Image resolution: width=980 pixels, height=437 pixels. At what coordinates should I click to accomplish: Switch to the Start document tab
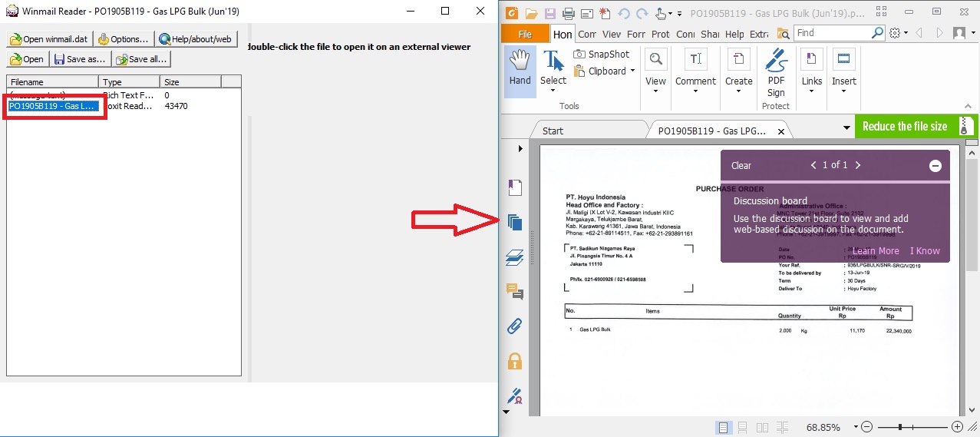pos(553,131)
